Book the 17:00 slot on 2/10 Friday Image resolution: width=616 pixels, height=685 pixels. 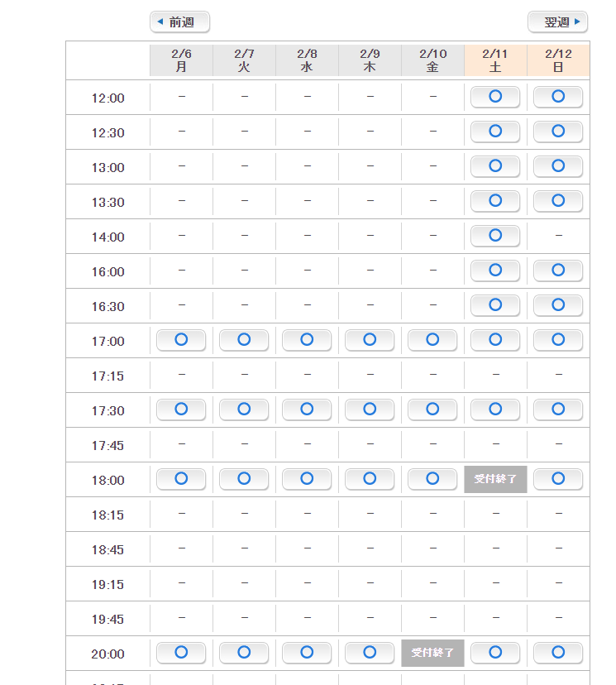tap(432, 340)
